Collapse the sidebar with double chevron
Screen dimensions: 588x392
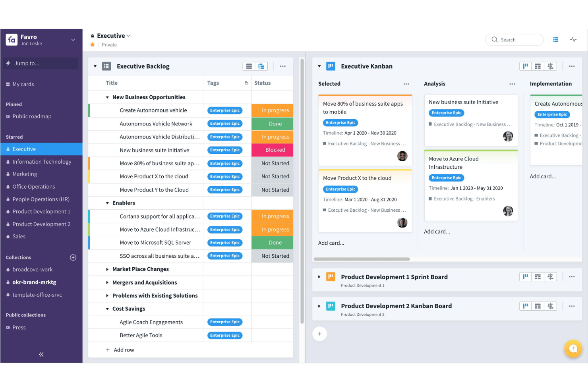(41, 354)
